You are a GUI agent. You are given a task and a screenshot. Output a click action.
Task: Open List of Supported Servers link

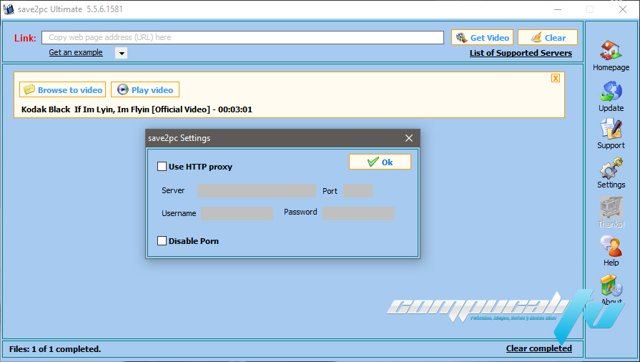click(x=520, y=53)
